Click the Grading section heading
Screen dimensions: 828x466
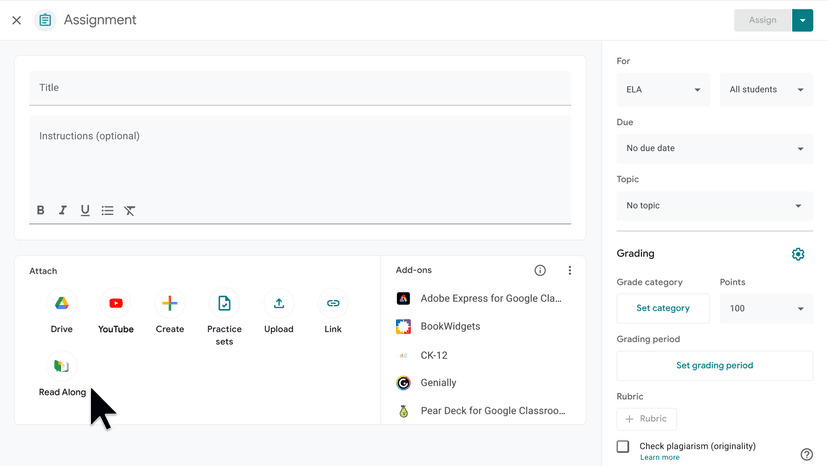pos(635,254)
